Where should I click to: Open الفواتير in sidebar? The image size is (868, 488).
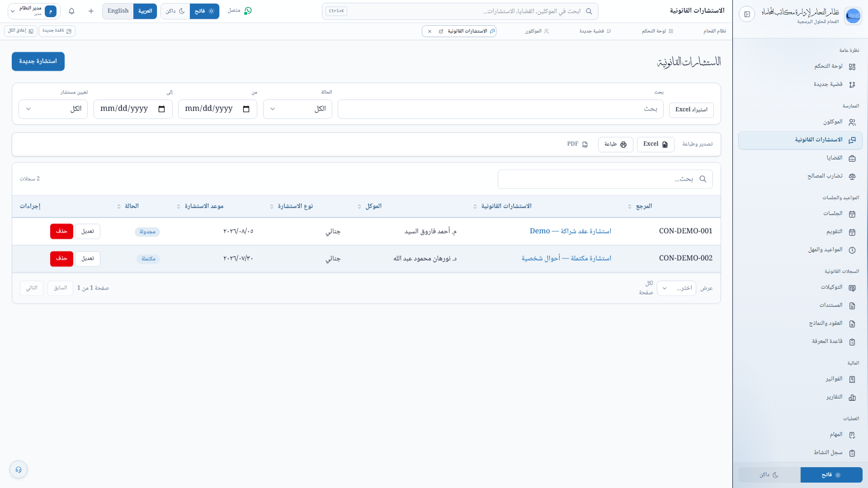800,379
